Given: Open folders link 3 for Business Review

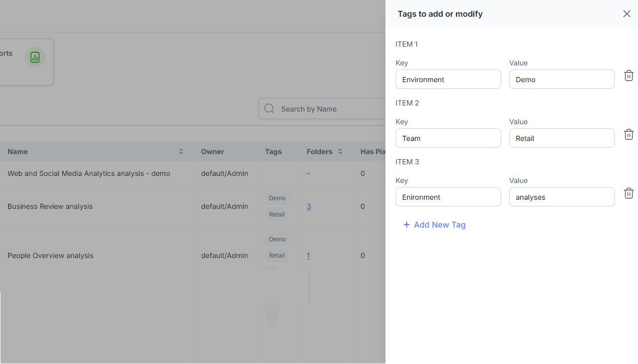Looking at the screenshot, I should [309, 206].
